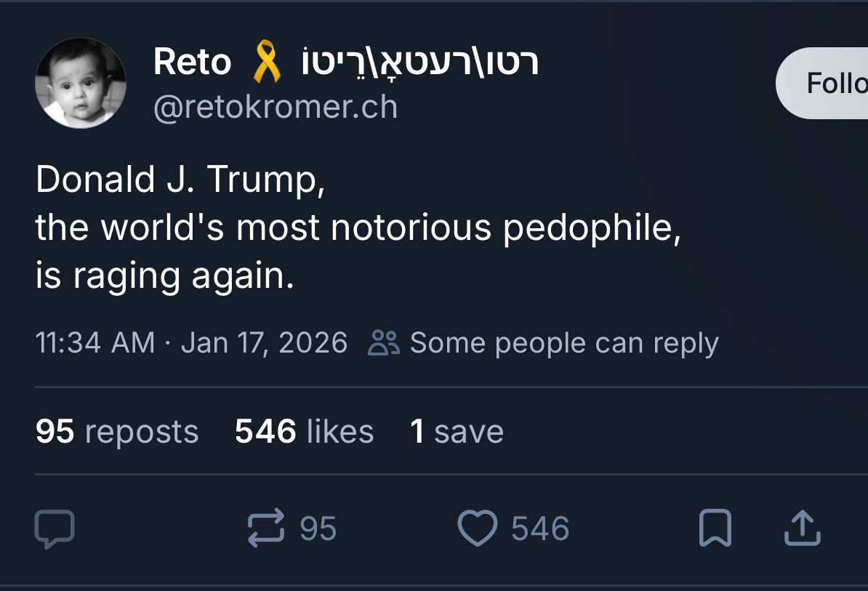The image size is (868, 591).
Task: Visit the @retokromer.ch handle link
Action: pos(276,108)
